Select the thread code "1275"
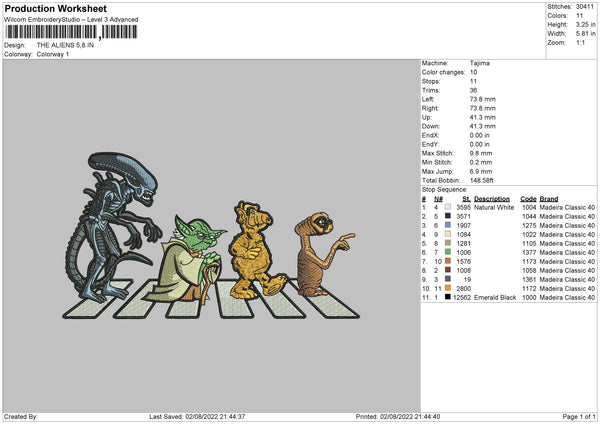 pos(529,225)
